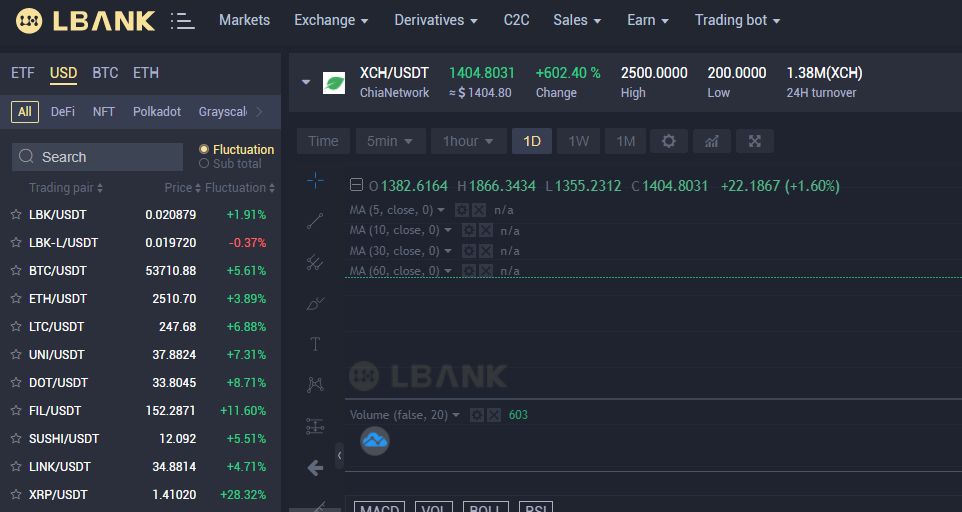Click the back arrow icon in chart toolbar
This screenshot has width=962, height=512.
click(x=315, y=468)
